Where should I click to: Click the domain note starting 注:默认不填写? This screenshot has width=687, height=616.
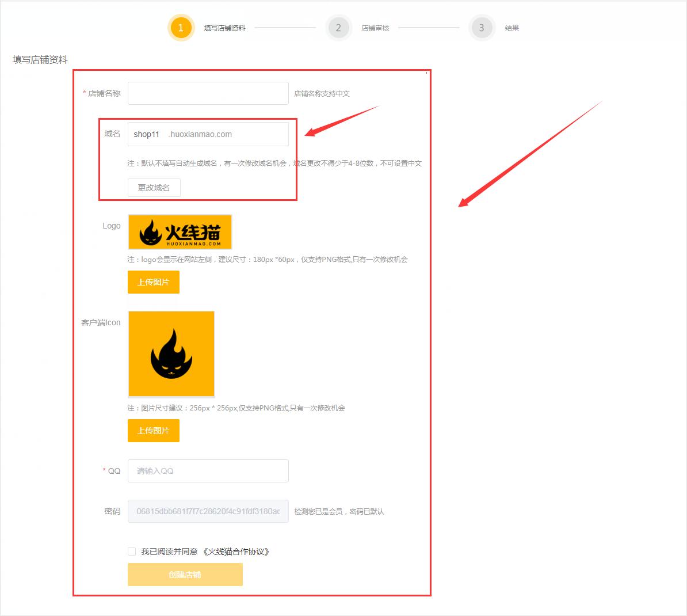(274, 163)
